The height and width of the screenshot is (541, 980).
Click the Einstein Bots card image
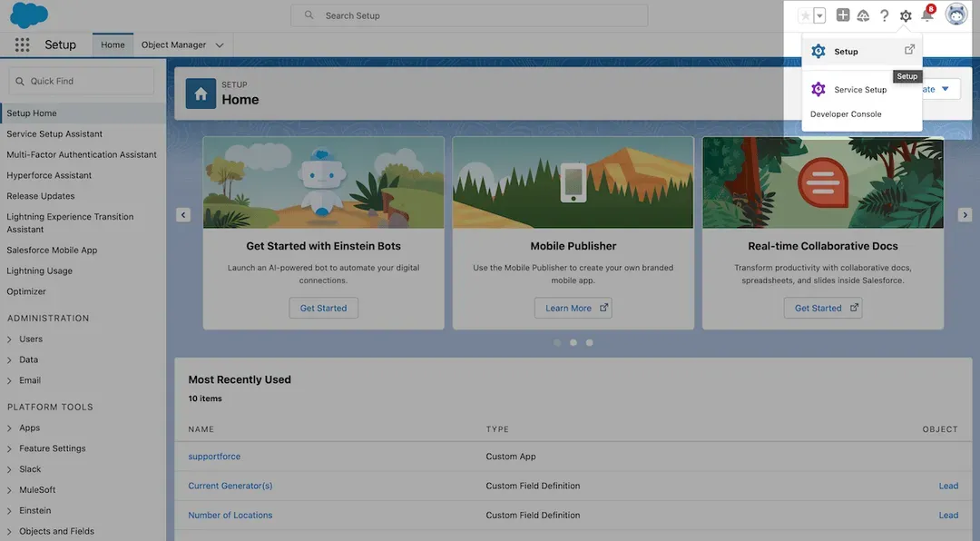[x=324, y=182]
